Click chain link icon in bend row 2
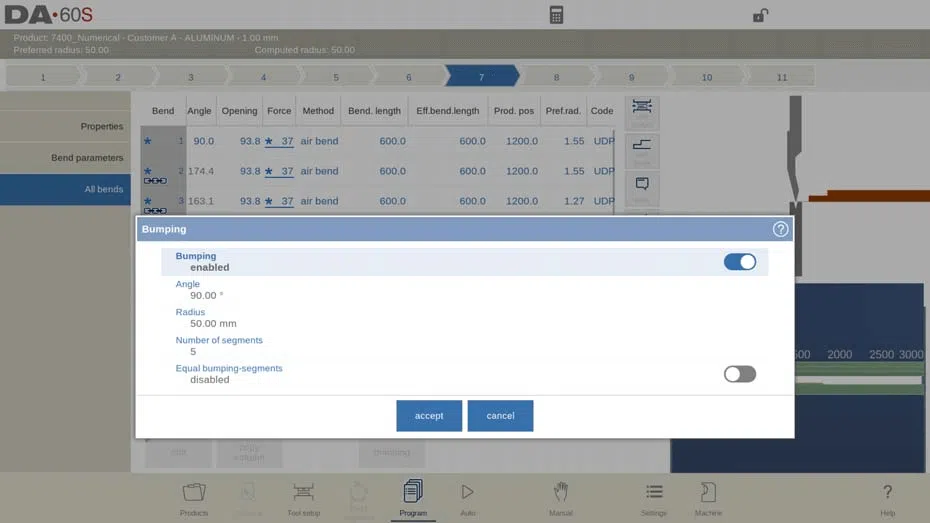This screenshot has width=930, height=523. click(155, 180)
